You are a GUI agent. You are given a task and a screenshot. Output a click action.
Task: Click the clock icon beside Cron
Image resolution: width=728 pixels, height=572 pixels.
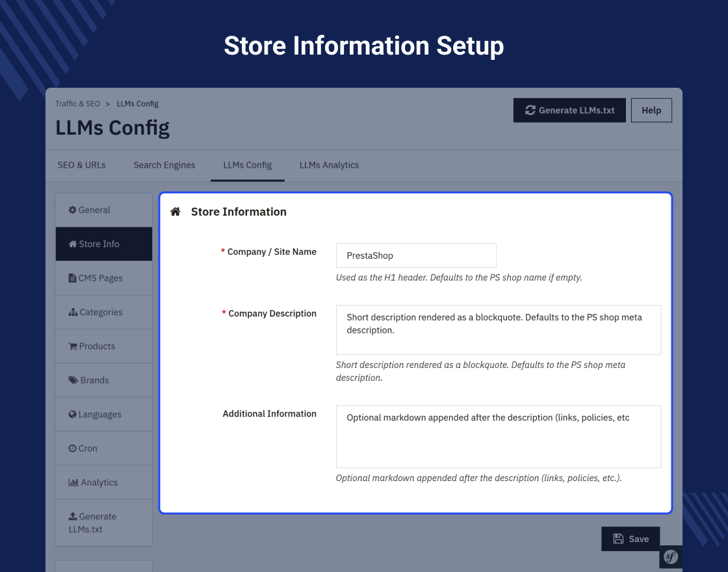pyautogui.click(x=72, y=448)
